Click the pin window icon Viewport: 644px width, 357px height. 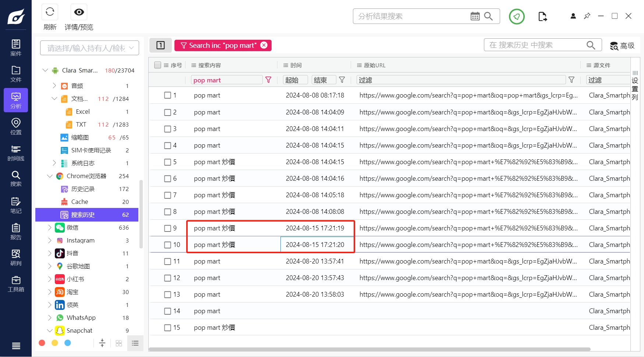[x=587, y=16]
